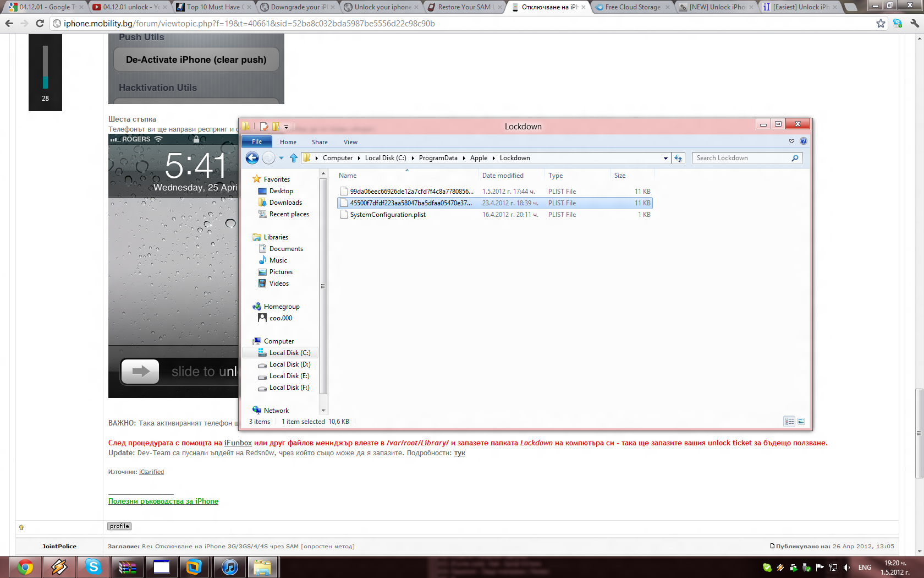Viewport: 924px width, 578px height.
Task: Click the Properties icon in Quick Access toolbar
Action: pos(264,126)
